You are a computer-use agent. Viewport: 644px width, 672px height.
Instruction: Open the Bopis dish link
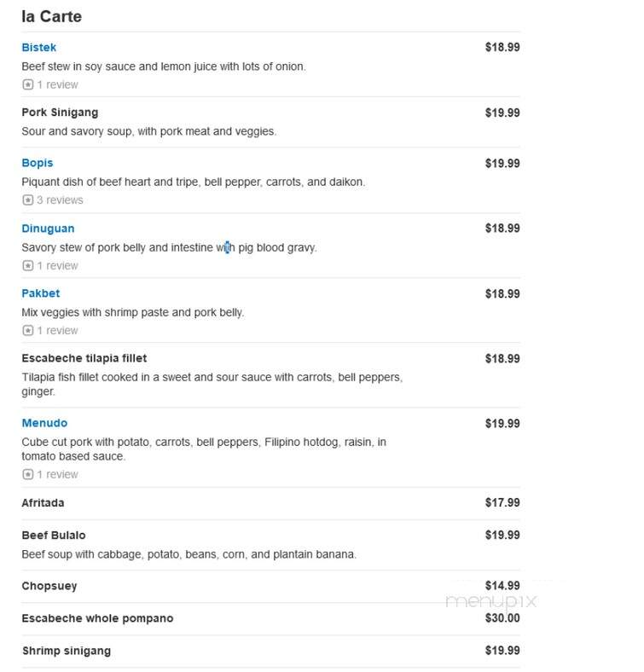pyautogui.click(x=38, y=163)
